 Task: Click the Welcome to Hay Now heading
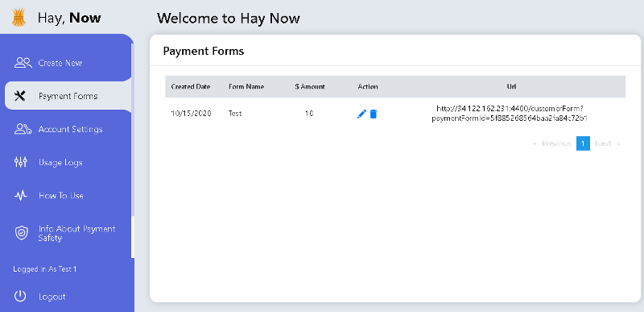[x=229, y=19]
